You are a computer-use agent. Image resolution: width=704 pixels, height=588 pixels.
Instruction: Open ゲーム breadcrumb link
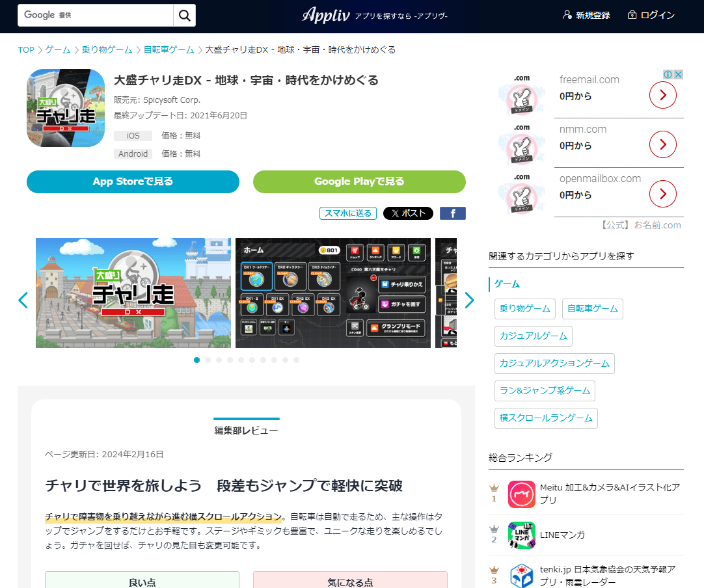[x=58, y=50]
